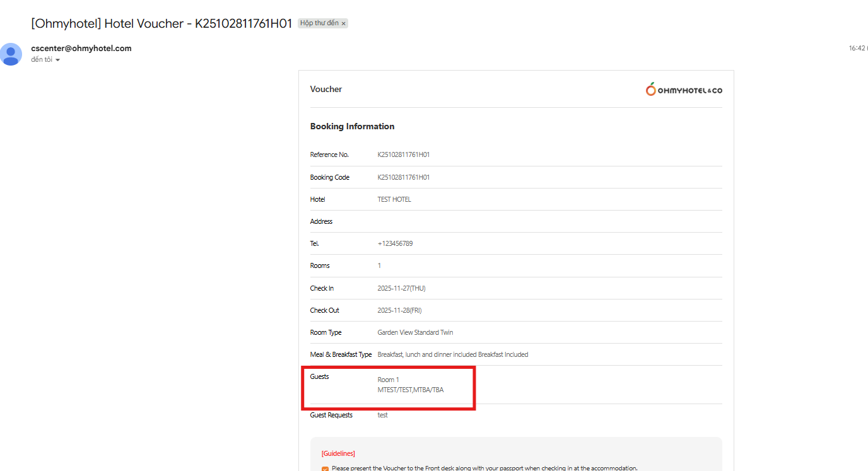Click the Tel. label
This screenshot has width=868, height=471.
click(314, 243)
